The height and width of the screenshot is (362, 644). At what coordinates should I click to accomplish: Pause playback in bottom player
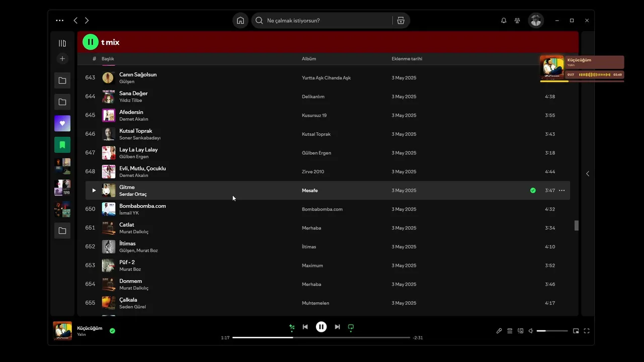(321, 327)
